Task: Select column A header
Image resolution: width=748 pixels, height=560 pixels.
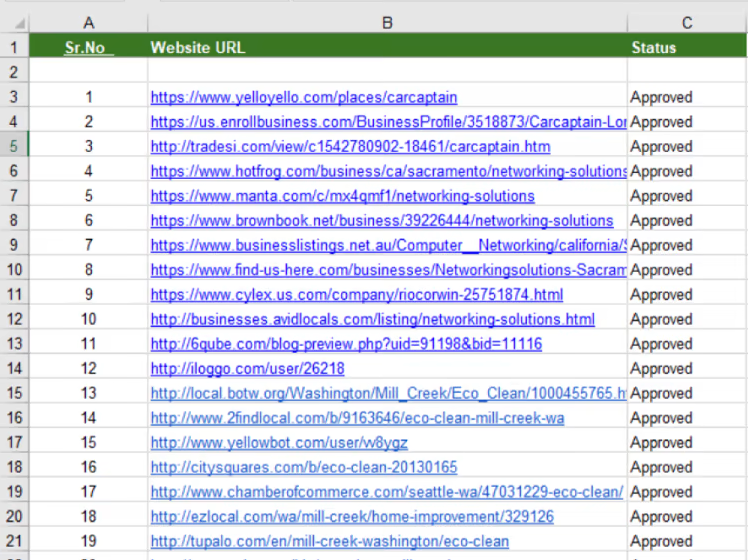Action: pyautogui.click(x=89, y=23)
